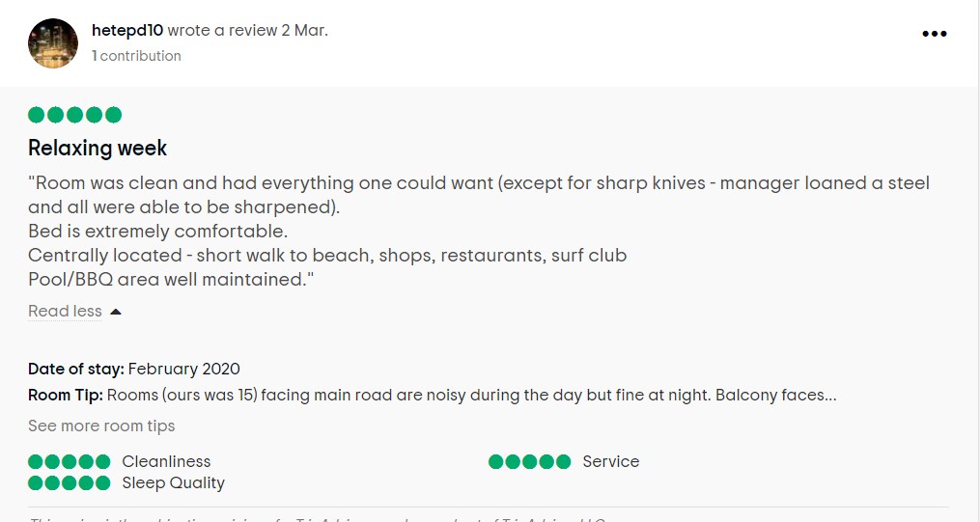
Task: Click the truncated disclaimer text at bottom
Action: point(318,519)
